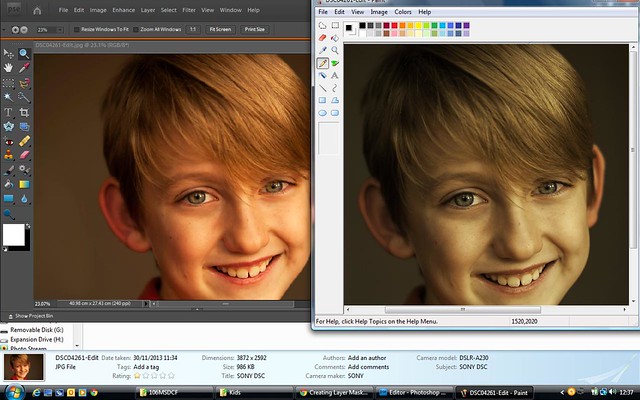Select the Crop tool in Photoshop Elements
The height and width of the screenshot is (400, 640).
point(23,112)
